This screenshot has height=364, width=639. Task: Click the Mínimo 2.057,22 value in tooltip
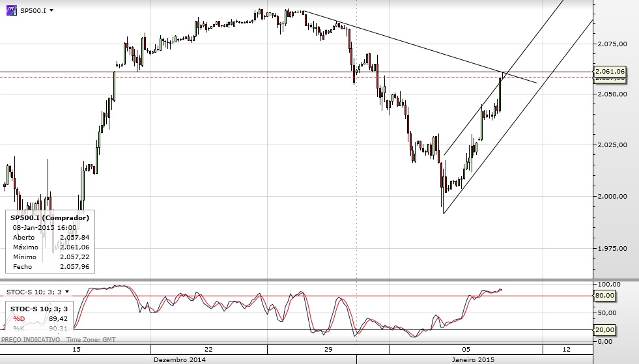click(x=74, y=257)
